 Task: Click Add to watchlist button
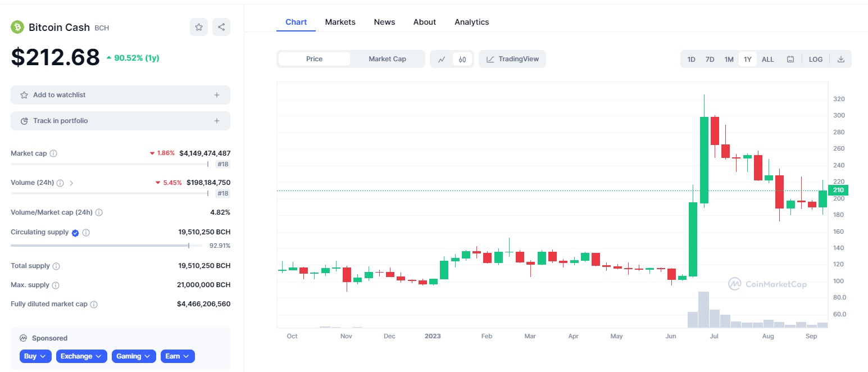[x=120, y=95]
